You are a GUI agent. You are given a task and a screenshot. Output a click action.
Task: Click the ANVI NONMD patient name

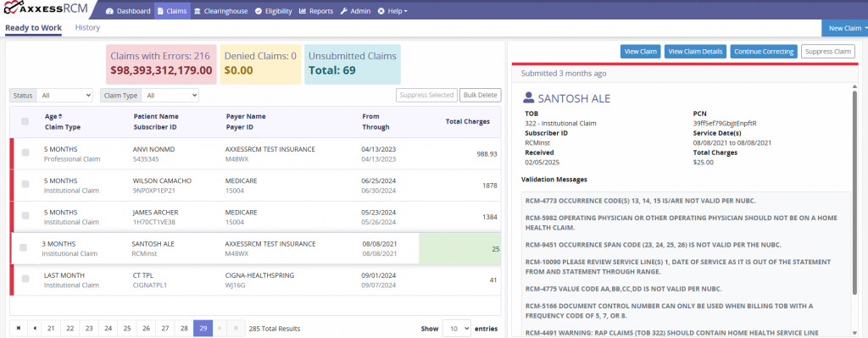pyautogui.click(x=154, y=149)
